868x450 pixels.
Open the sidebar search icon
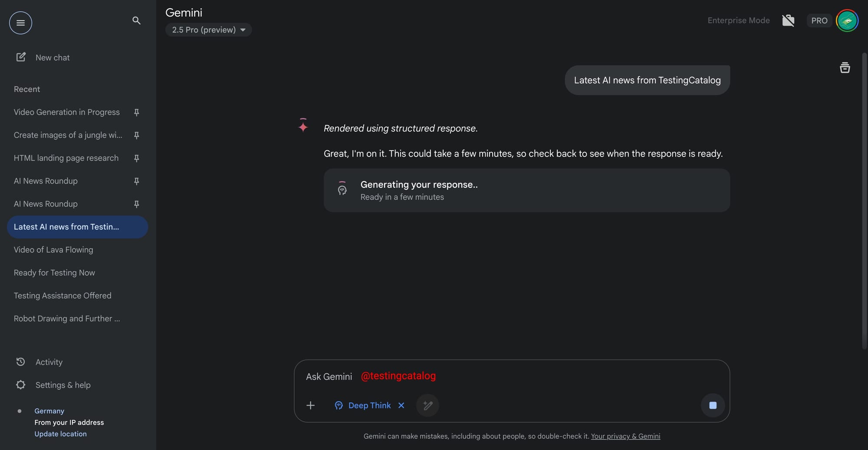136,20
